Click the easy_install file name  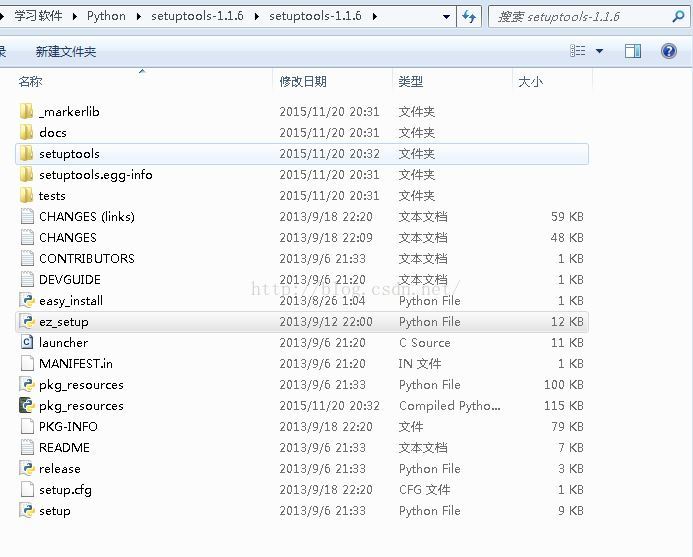(x=71, y=301)
